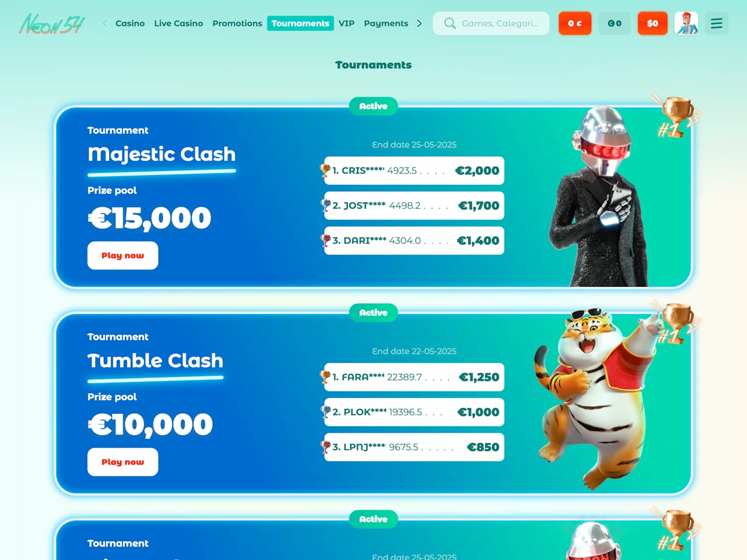This screenshot has height=560, width=747.
Task: Click Play now for Tumble Clash
Action: 123,462
